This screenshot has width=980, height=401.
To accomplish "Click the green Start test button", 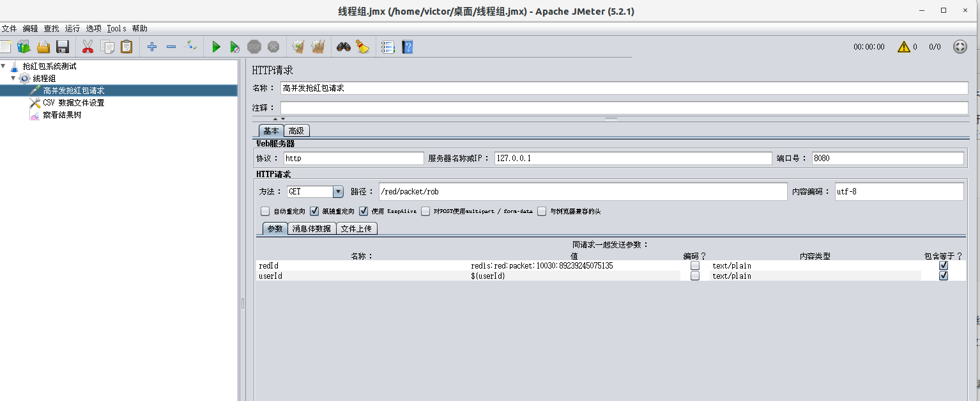I will pyautogui.click(x=216, y=47).
